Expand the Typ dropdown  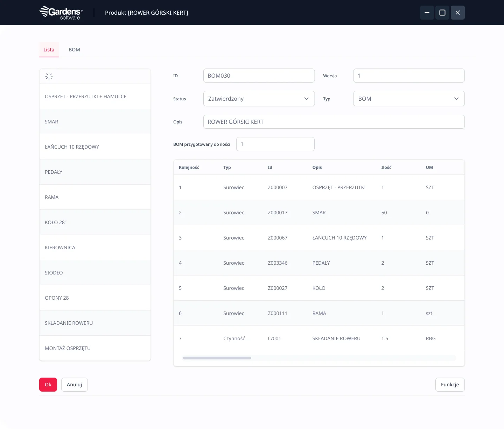408,99
